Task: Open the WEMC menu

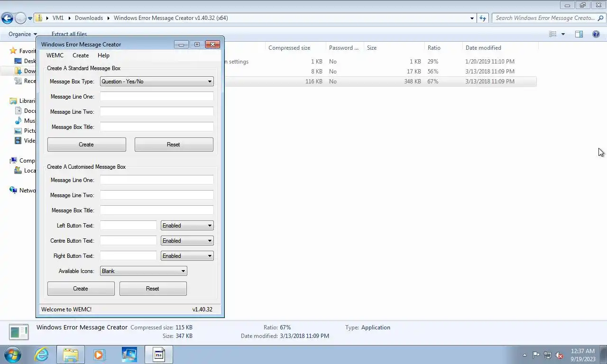Action: coord(55,55)
